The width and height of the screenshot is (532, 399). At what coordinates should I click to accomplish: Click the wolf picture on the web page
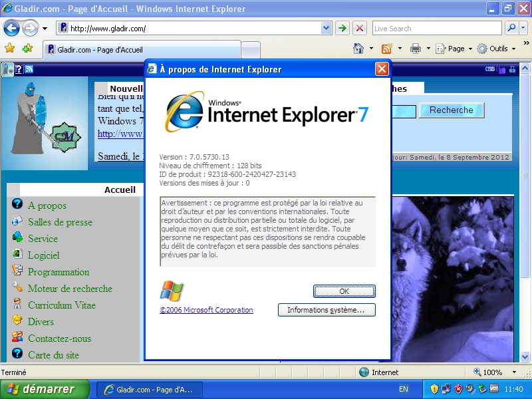point(453,279)
